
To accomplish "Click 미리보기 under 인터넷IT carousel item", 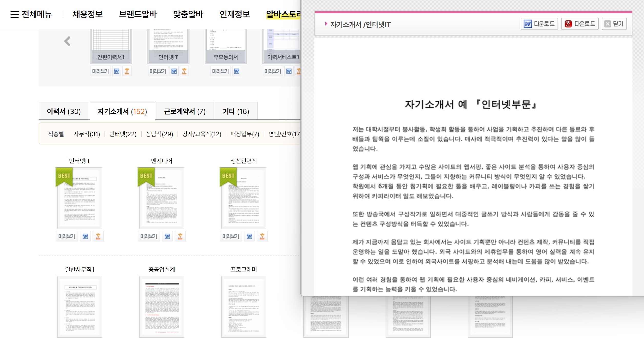I will point(158,71).
